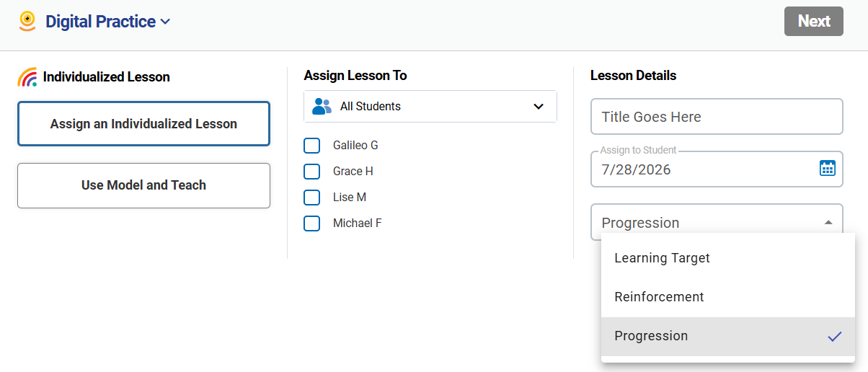Click the rainbow Individualized Lesson icon
Screen dimensions: 868x372
[x=27, y=77]
